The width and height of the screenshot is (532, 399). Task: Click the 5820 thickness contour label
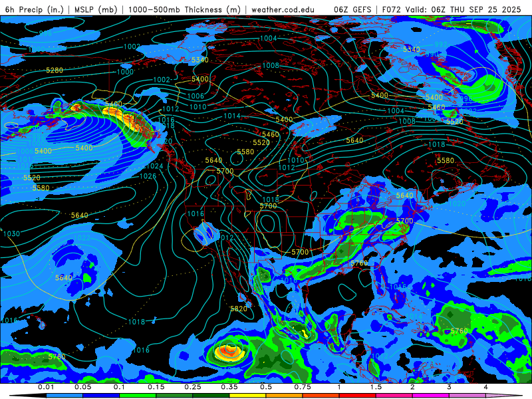(239, 309)
